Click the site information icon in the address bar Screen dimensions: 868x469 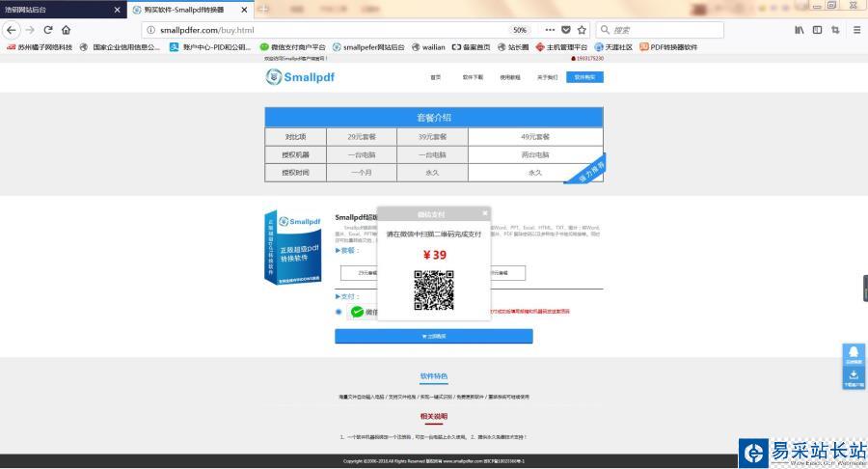(150, 30)
